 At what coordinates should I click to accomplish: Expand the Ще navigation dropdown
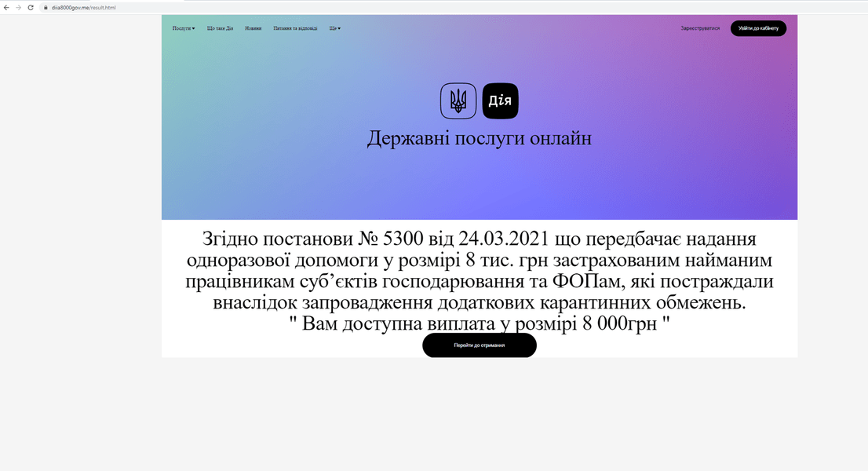(x=334, y=27)
